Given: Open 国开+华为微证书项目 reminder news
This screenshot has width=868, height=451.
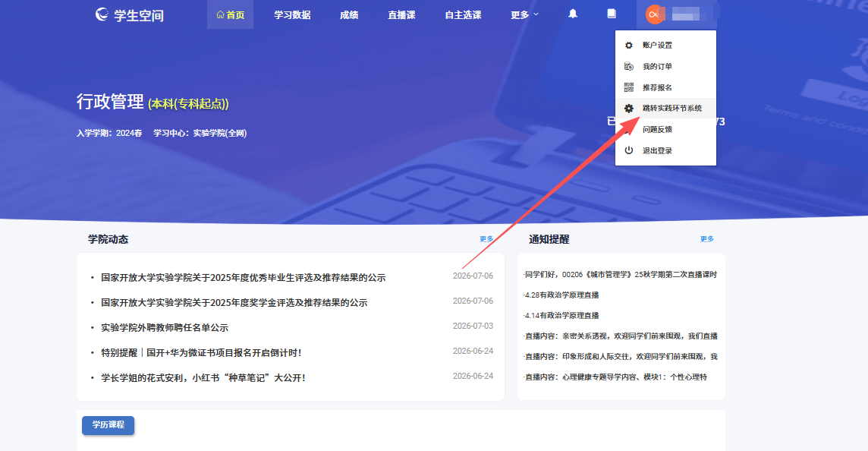Looking at the screenshot, I should pos(202,352).
